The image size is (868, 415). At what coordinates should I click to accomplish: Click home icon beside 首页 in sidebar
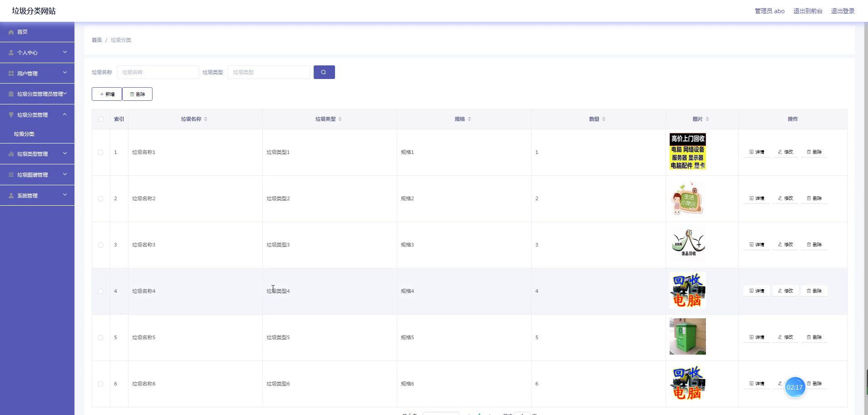[11, 32]
